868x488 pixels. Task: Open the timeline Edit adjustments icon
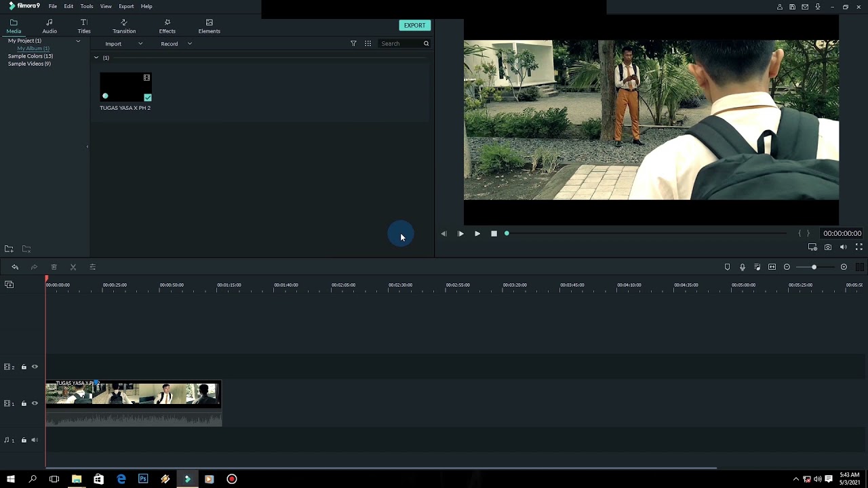click(93, 267)
